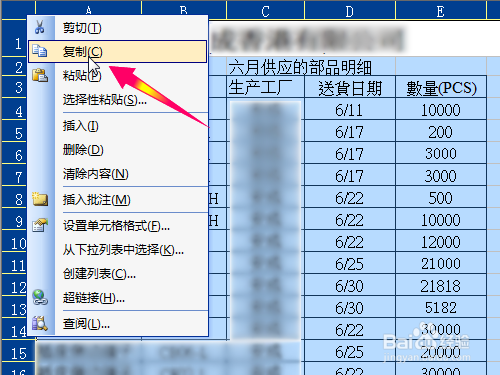
Task: Click the Format Cells icon
Action: click(x=40, y=225)
